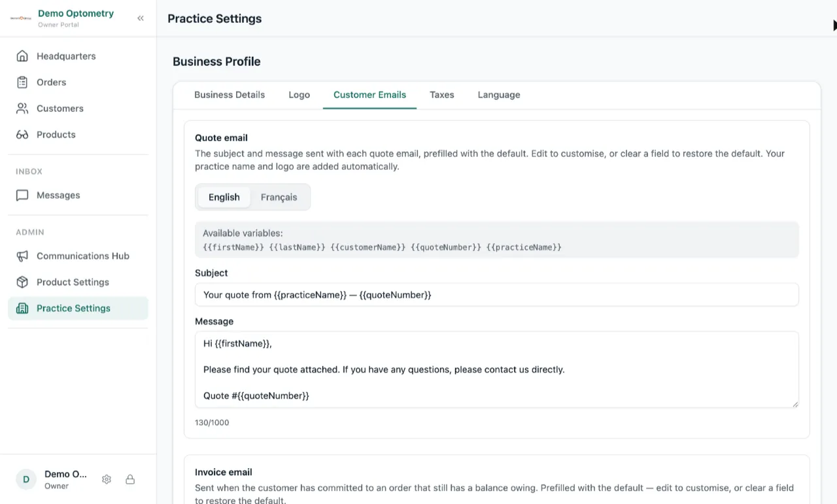Open the Logo tab
The height and width of the screenshot is (504, 837).
click(299, 95)
